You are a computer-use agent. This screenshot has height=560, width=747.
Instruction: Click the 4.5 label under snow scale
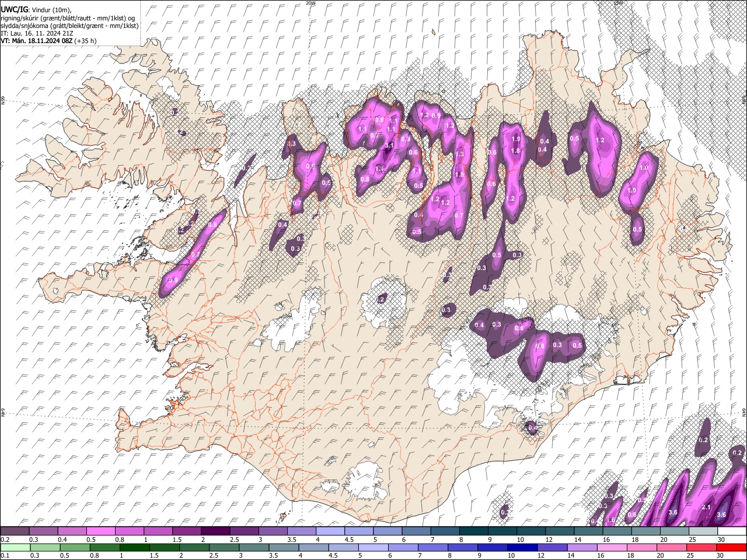[349, 539]
